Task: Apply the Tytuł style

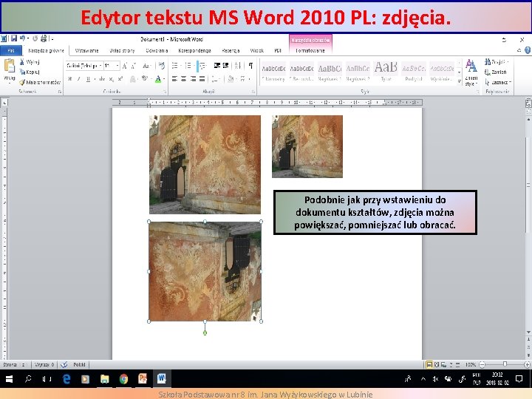Action: 386,72
